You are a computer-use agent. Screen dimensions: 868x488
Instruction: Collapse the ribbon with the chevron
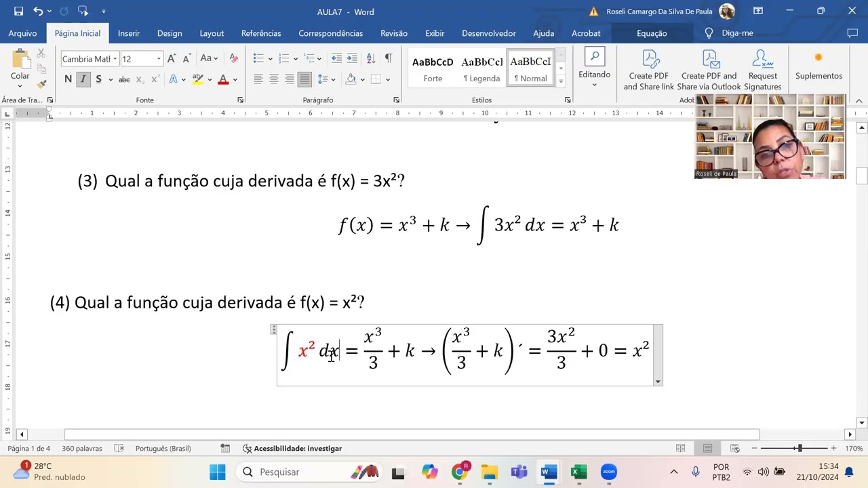coord(859,100)
